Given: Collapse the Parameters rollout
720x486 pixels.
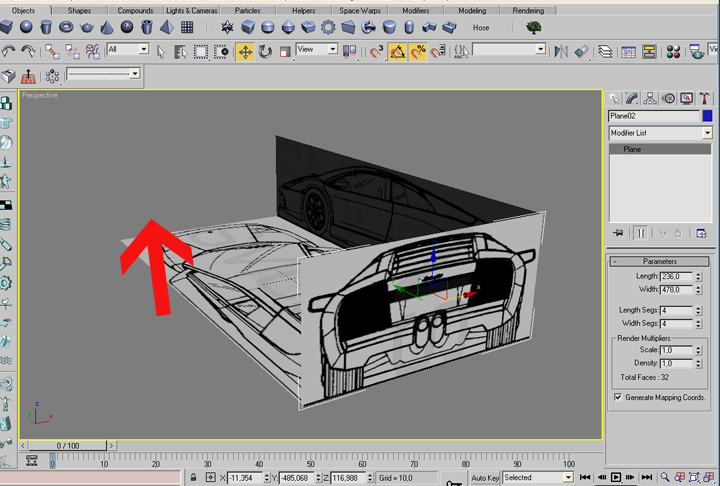Looking at the screenshot, I should click(x=659, y=261).
